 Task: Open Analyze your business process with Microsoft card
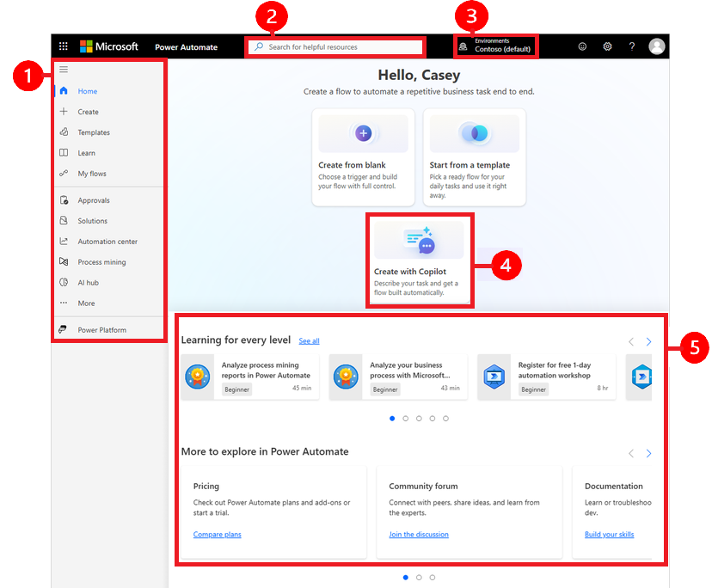click(x=398, y=377)
